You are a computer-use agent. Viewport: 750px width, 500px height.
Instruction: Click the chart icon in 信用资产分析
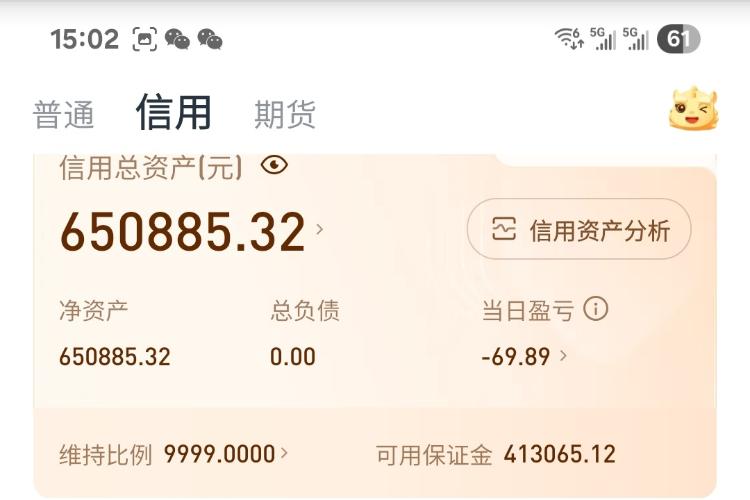tap(504, 228)
